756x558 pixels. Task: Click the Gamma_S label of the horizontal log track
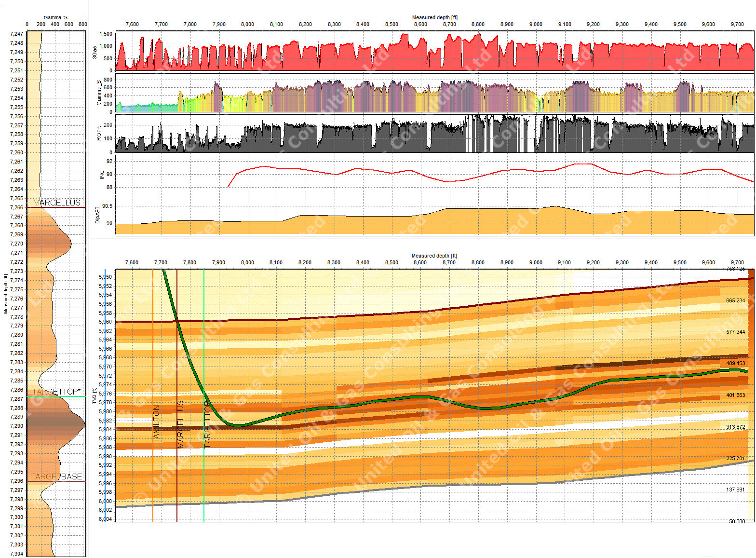(99, 93)
